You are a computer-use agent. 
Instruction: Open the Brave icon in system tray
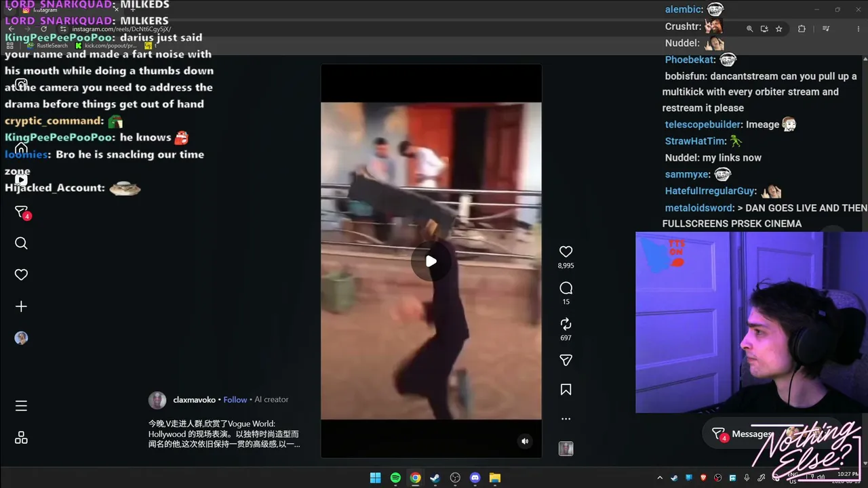click(x=703, y=478)
